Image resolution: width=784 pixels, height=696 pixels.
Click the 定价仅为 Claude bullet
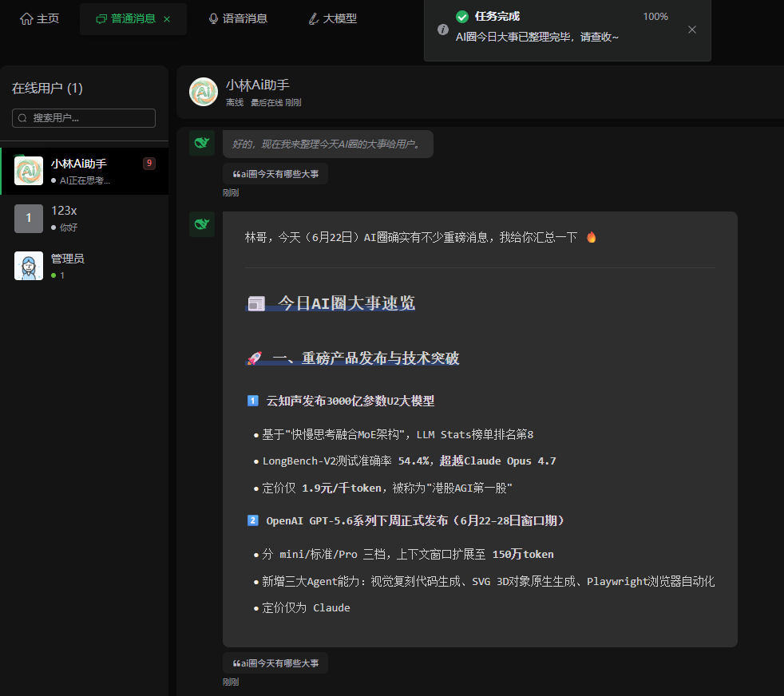coord(306,608)
